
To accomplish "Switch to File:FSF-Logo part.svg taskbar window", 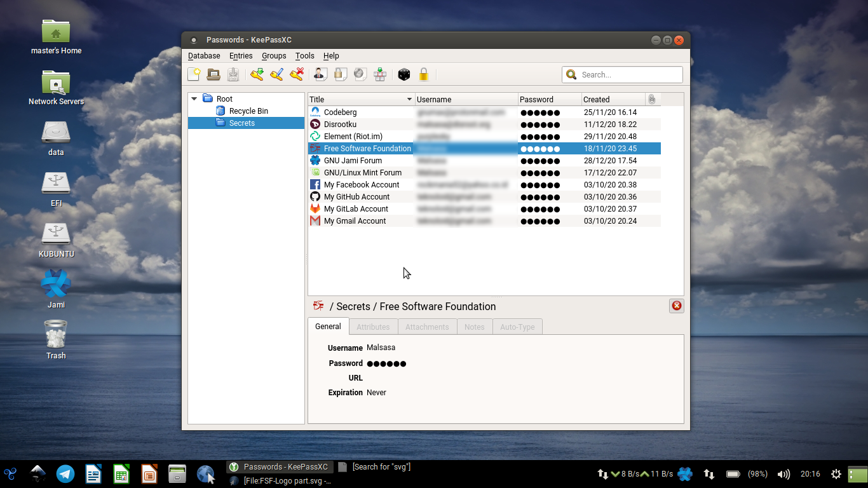I will click(x=280, y=481).
